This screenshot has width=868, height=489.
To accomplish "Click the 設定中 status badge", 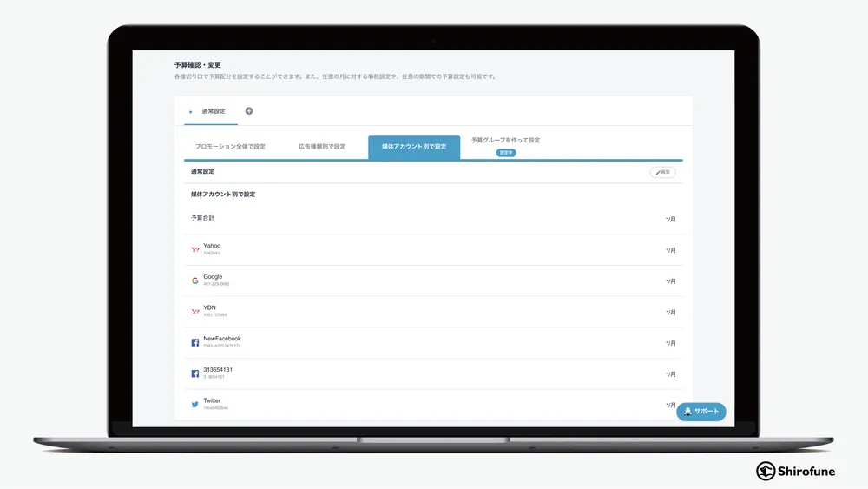I will point(506,153).
